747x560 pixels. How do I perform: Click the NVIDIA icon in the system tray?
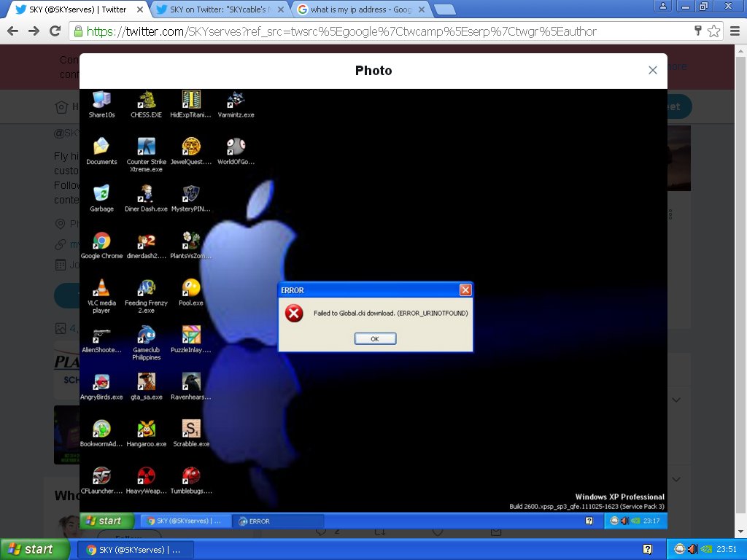[706, 550]
